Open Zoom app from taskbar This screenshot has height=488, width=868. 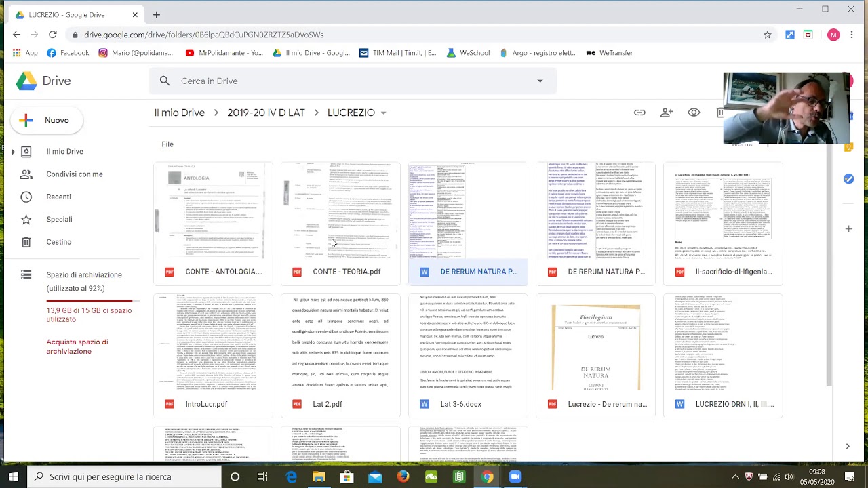click(x=515, y=477)
